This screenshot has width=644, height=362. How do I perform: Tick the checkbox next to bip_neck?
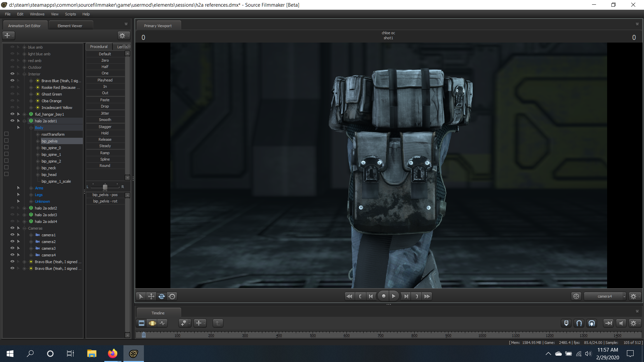pos(6,168)
